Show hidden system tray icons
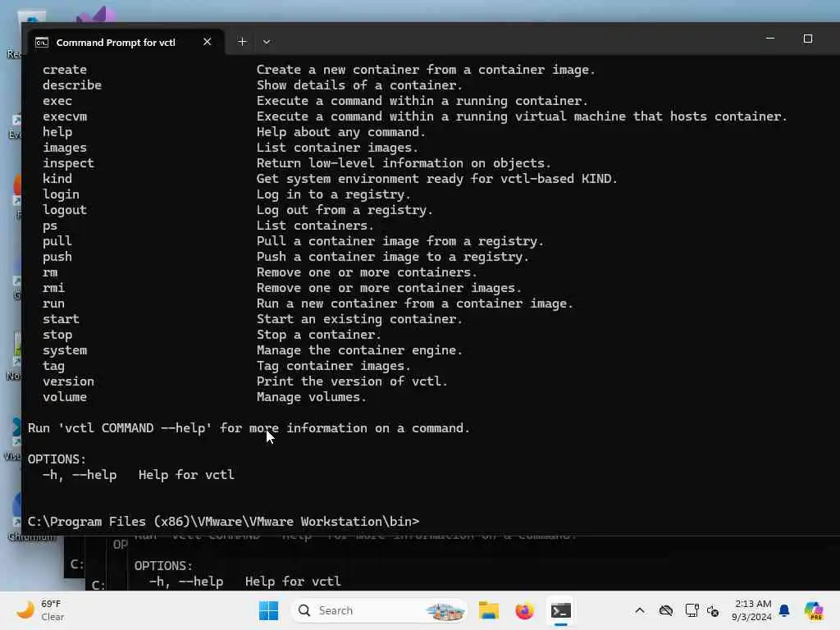 (640, 610)
